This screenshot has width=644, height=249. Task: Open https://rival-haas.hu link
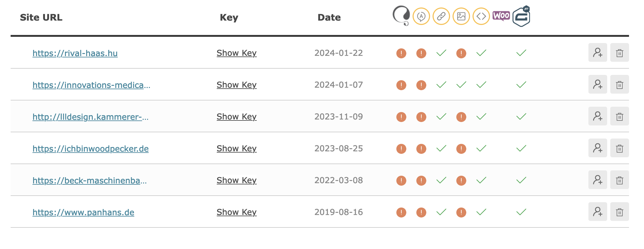75,53
